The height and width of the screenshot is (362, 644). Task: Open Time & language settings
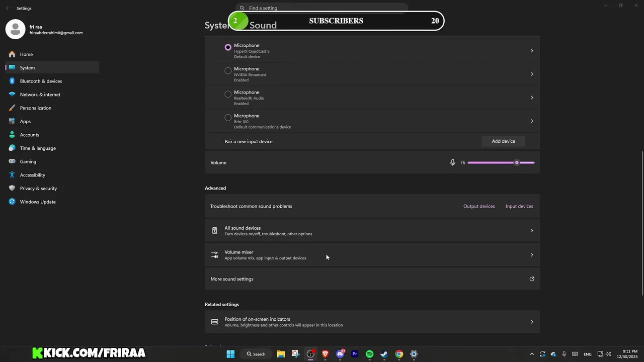click(x=52, y=148)
